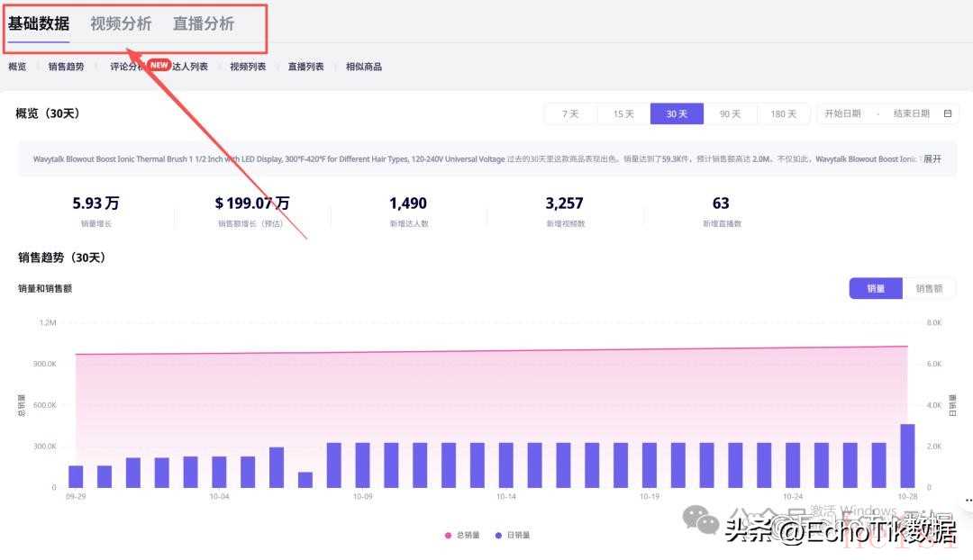Open the 开始日期 start date field
The height and width of the screenshot is (560, 973).
coord(842,113)
